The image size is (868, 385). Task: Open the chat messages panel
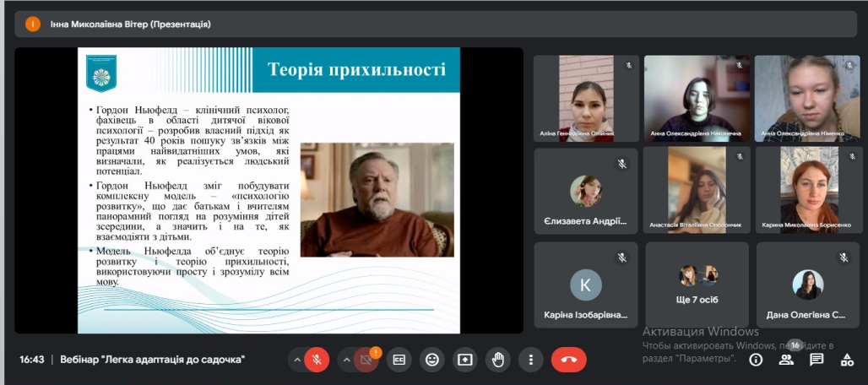click(816, 361)
